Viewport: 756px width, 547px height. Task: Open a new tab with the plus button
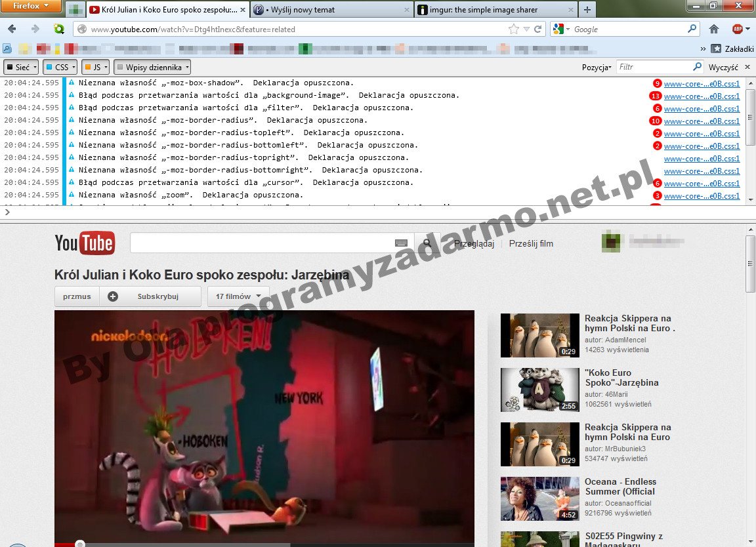click(x=587, y=10)
